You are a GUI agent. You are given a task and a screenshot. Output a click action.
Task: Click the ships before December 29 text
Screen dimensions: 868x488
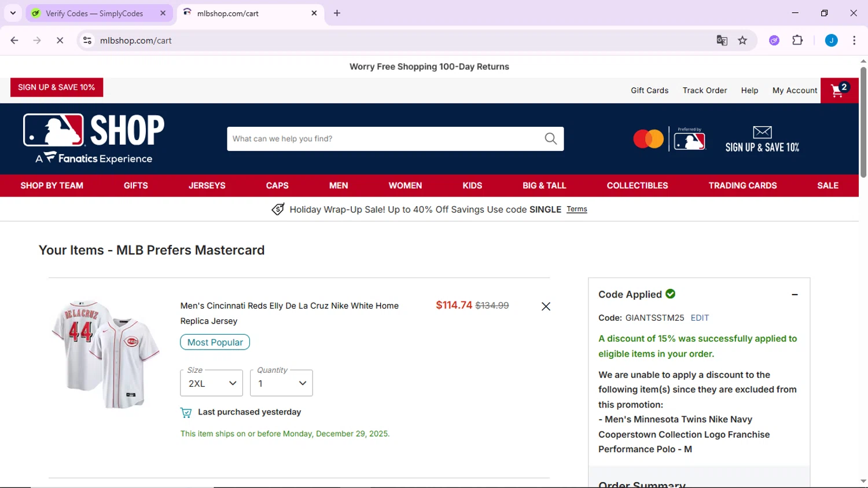(x=285, y=434)
